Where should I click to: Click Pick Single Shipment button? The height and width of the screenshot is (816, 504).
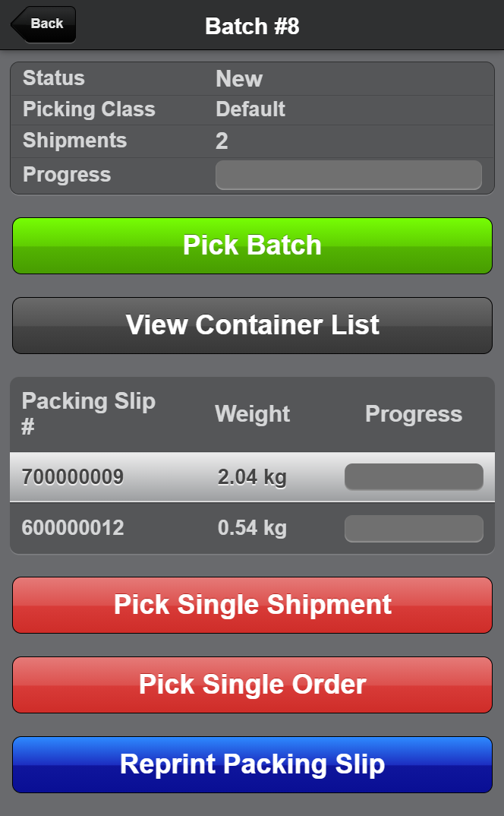252,605
